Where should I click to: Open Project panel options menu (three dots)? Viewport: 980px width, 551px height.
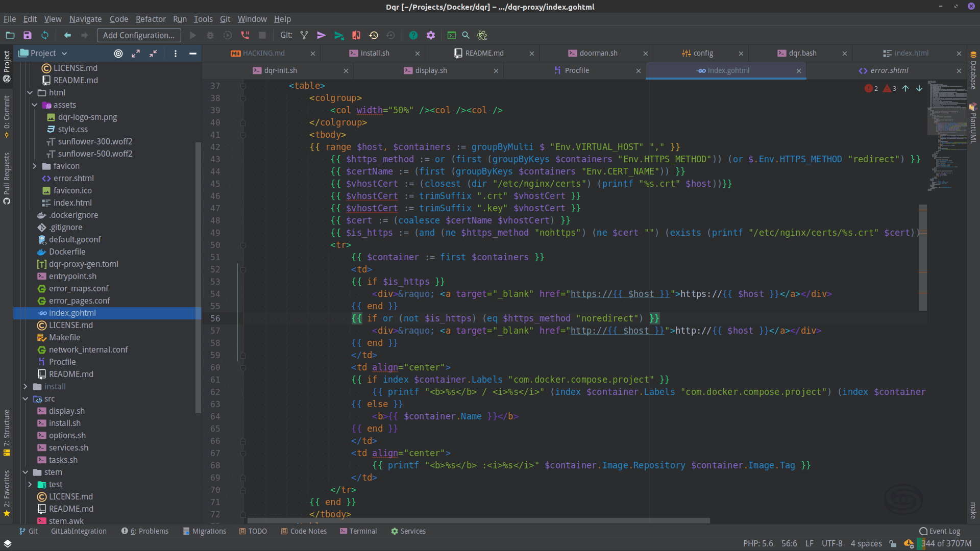[x=176, y=54]
